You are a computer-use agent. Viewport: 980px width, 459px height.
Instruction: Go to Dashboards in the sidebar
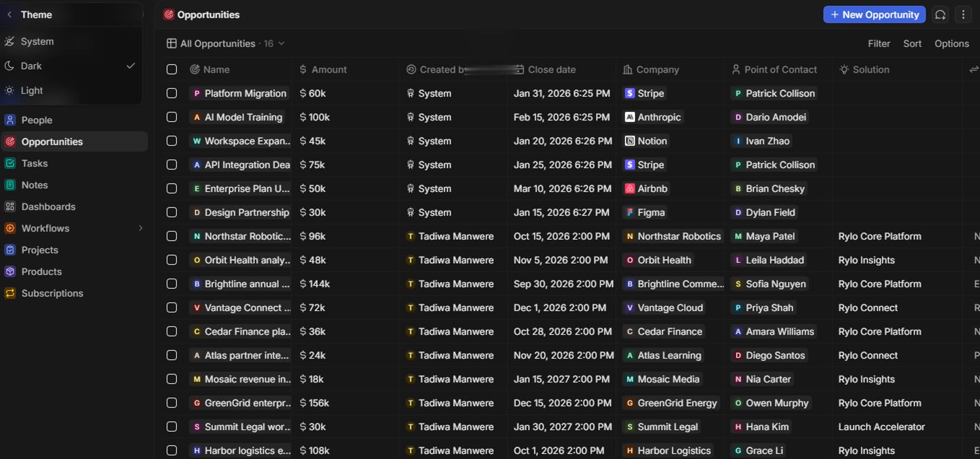(x=74, y=207)
